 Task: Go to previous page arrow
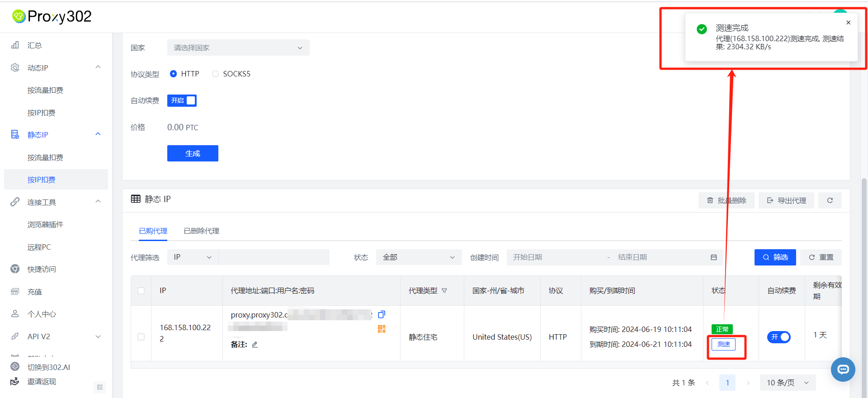[708, 383]
